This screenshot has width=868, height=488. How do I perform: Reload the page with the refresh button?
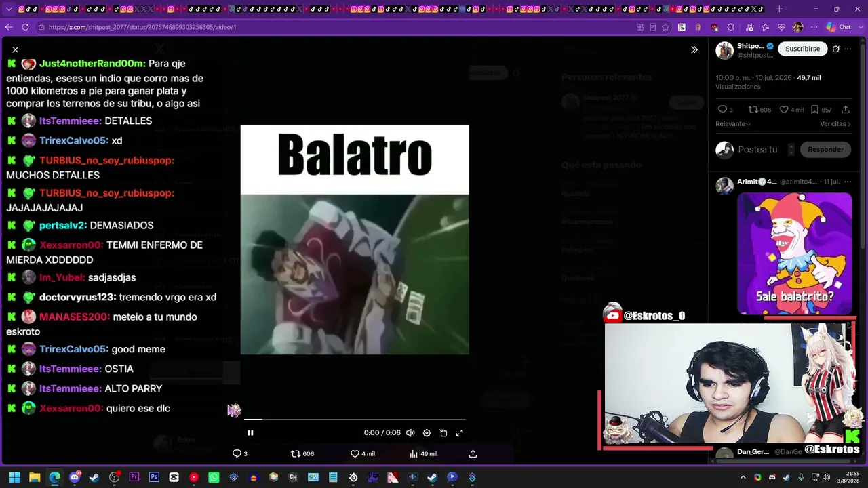pyautogui.click(x=25, y=27)
